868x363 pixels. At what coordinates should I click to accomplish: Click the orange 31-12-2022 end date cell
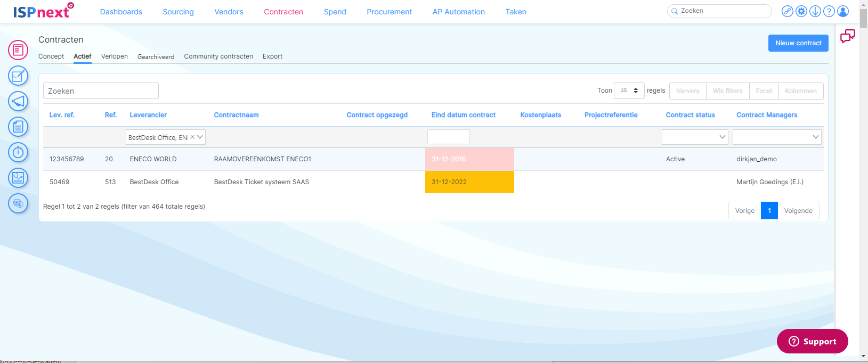coord(469,182)
